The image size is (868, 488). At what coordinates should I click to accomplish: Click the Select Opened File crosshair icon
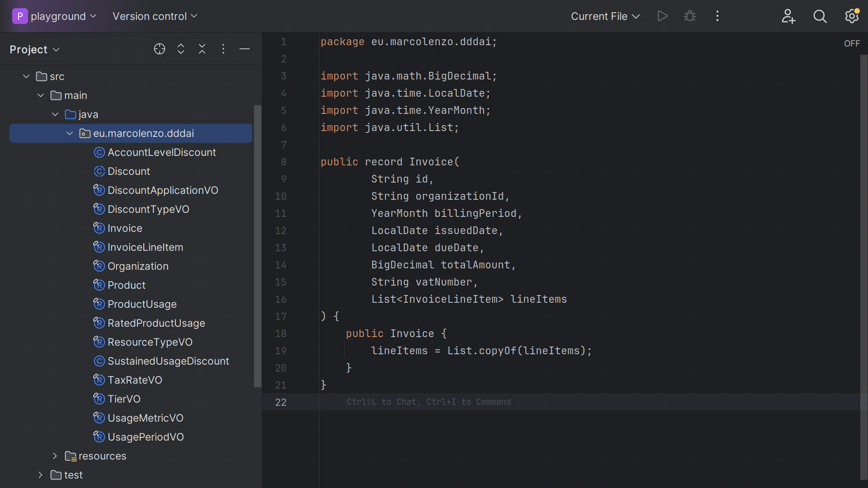pyautogui.click(x=160, y=49)
